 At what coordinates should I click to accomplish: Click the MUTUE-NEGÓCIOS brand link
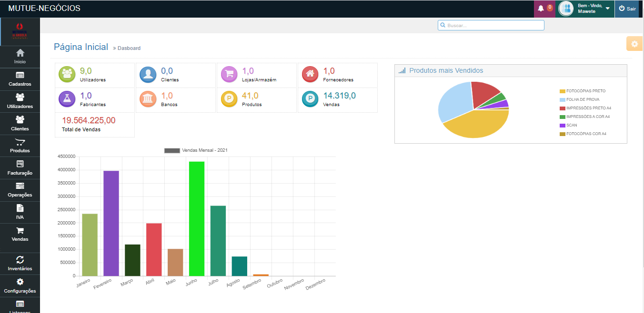point(44,9)
